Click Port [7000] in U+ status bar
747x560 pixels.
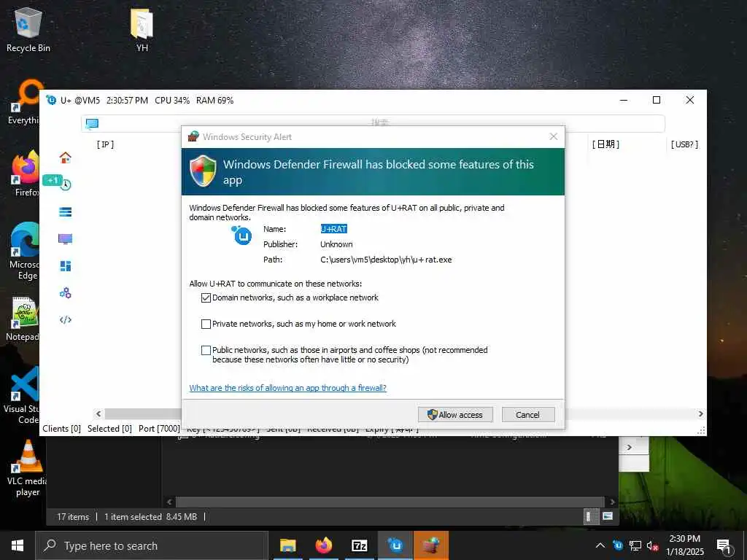pyautogui.click(x=159, y=429)
